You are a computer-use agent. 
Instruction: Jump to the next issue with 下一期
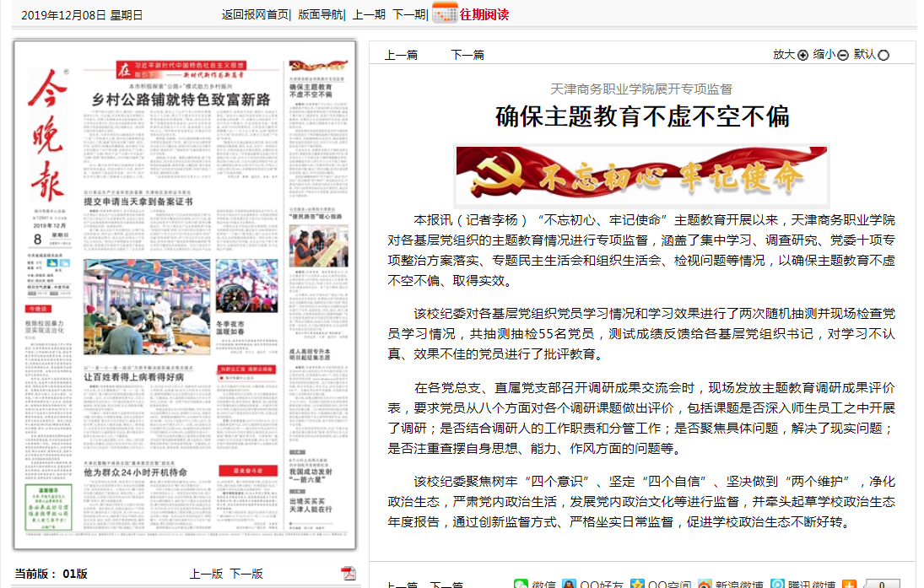click(x=409, y=14)
